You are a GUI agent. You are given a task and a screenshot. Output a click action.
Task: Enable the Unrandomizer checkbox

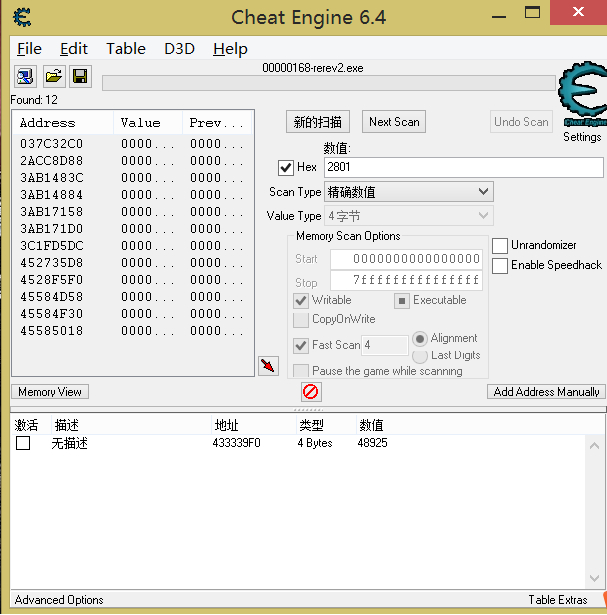(x=500, y=246)
